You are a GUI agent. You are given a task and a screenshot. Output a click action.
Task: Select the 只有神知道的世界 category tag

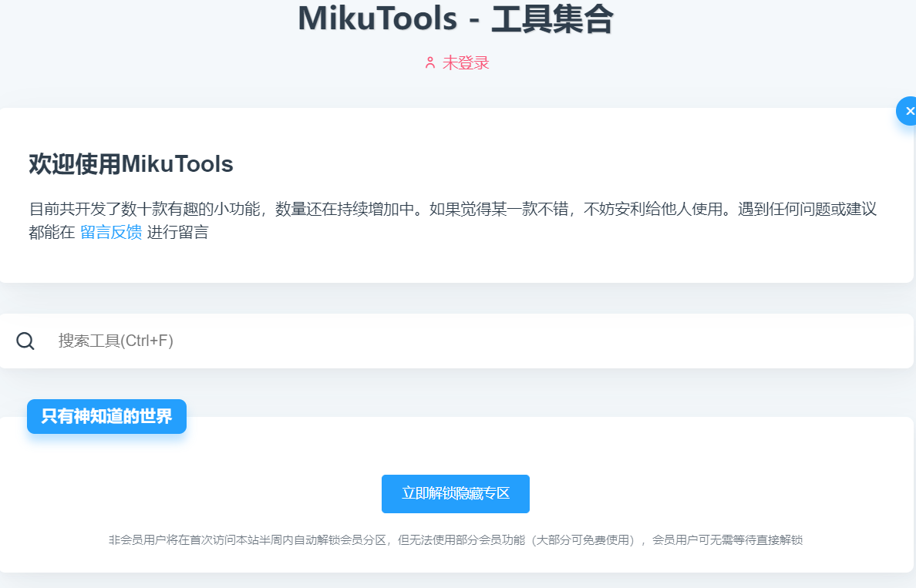pos(106,417)
